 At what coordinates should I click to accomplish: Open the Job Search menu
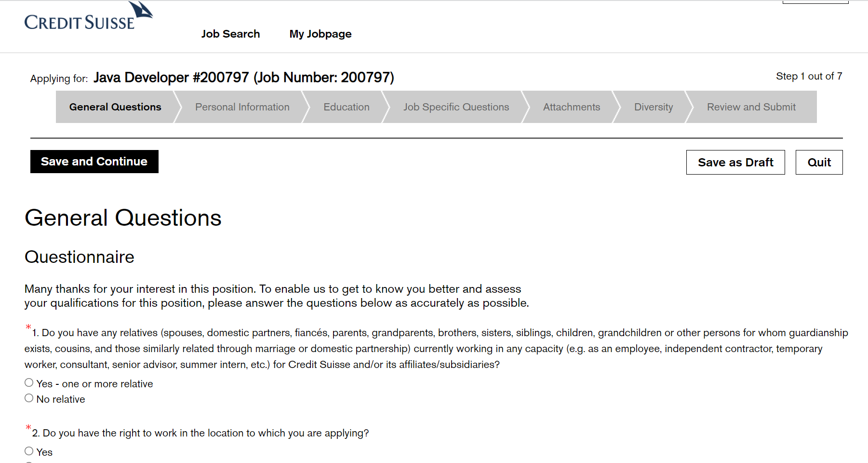230,34
